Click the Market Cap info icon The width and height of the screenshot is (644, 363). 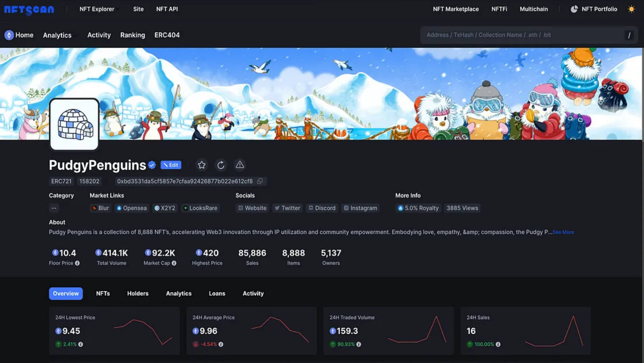click(x=174, y=263)
